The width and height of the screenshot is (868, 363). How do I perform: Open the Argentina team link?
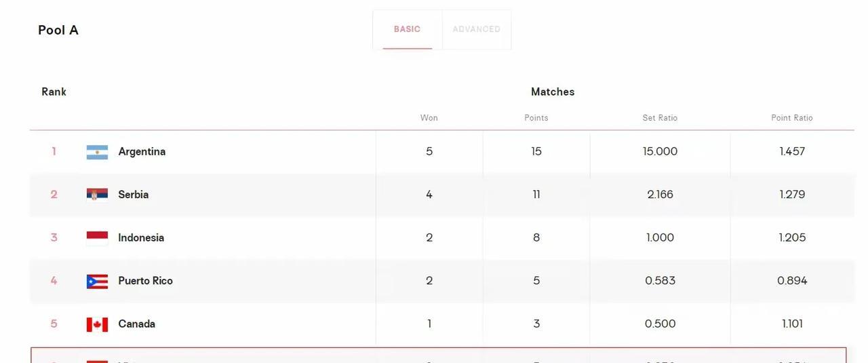click(142, 151)
